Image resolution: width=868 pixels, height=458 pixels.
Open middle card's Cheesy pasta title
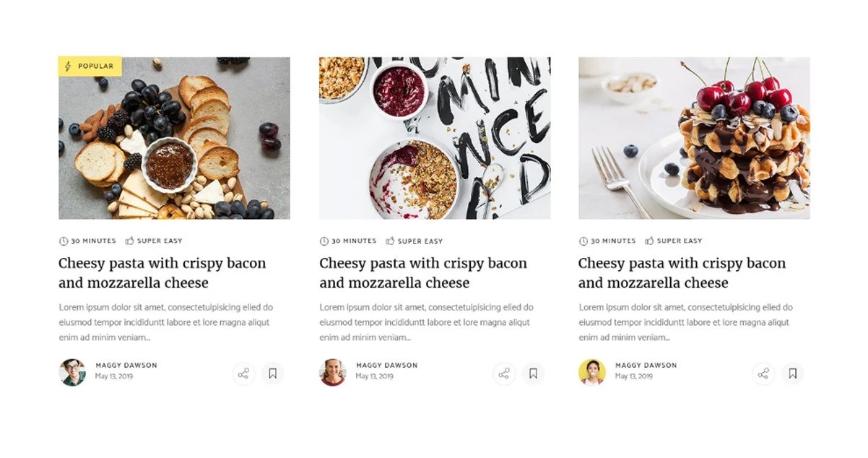tap(423, 273)
